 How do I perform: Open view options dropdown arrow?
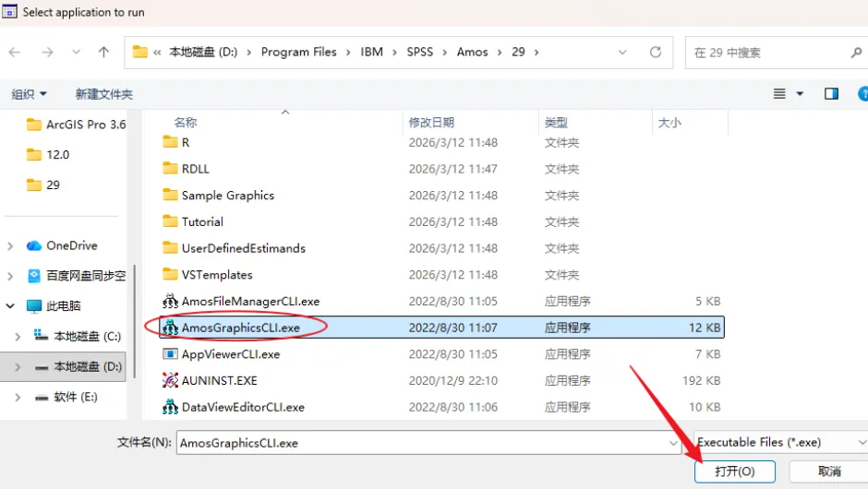tap(800, 94)
